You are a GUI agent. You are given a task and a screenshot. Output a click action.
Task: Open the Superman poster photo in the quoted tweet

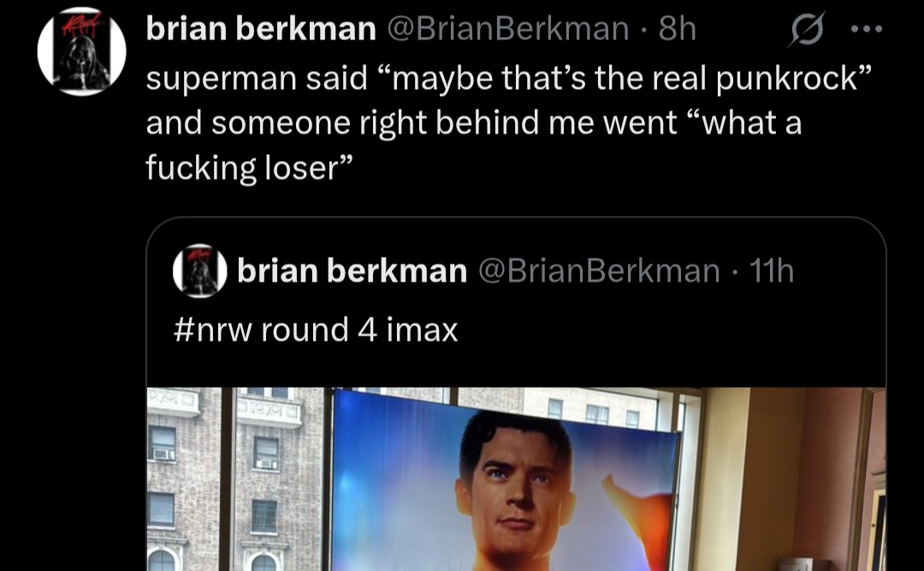[x=516, y=479]
